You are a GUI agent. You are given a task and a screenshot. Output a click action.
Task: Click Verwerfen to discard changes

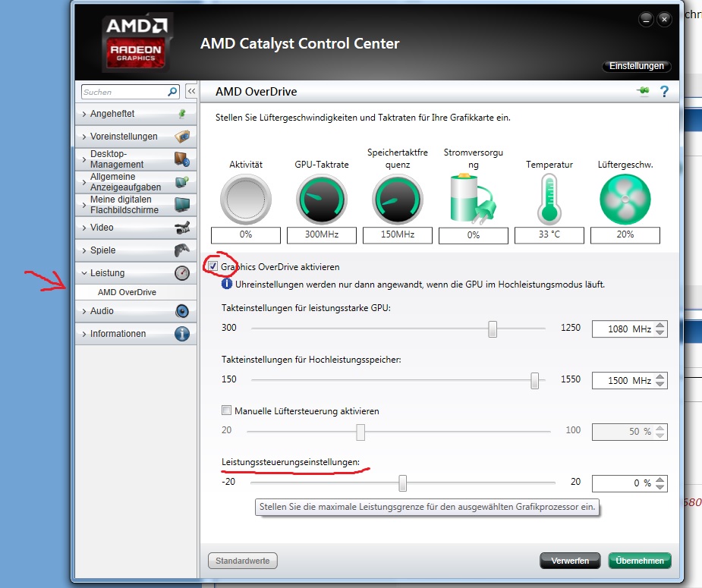pos(570,561)
